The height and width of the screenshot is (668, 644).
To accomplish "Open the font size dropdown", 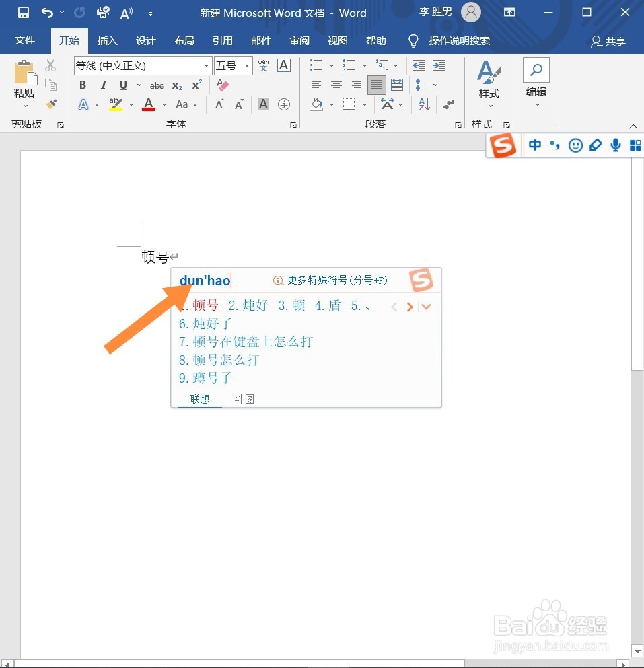I will coord(246,65).
